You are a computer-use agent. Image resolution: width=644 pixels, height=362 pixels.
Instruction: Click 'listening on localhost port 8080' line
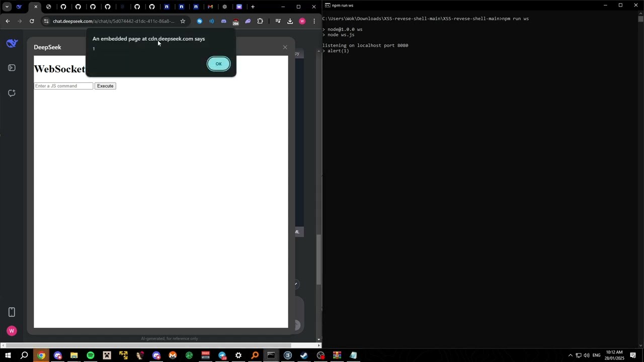point(365,45)
